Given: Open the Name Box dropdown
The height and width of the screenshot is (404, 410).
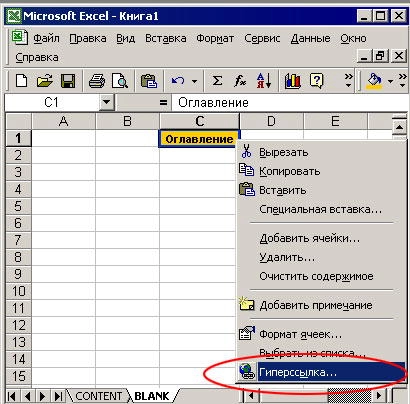Looking at the screenshot, I should pos(107,102).
